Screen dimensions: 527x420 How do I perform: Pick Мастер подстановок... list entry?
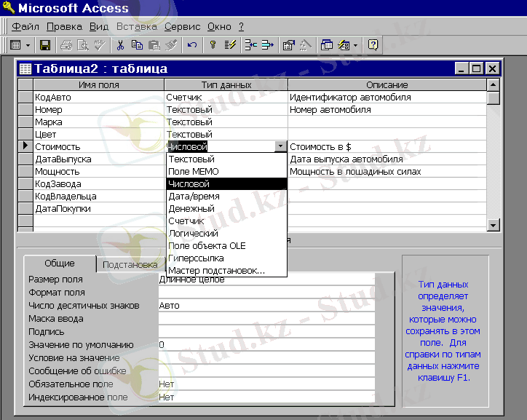click(x=216, y=271)
